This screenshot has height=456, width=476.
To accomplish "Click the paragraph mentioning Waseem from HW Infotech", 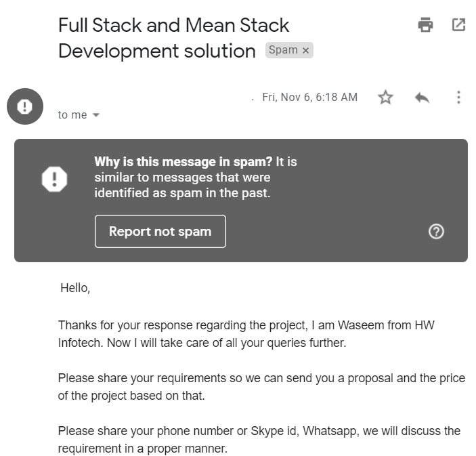I will 246,334.
